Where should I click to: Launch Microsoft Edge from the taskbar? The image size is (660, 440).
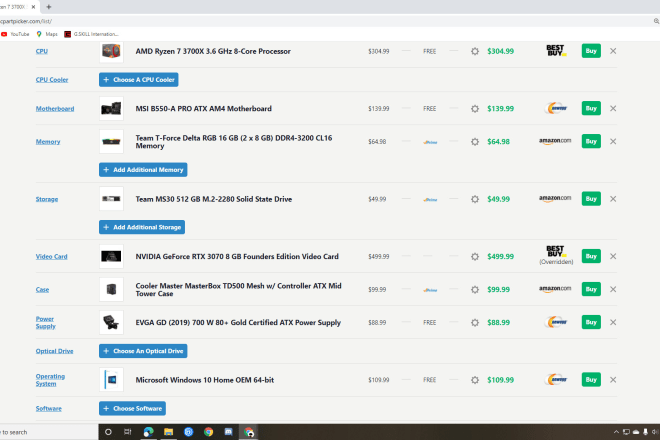(148, 432)
